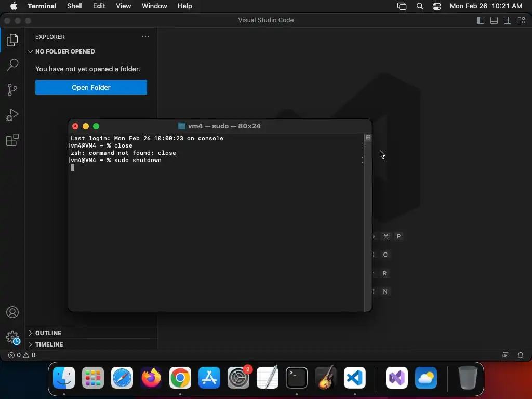The height and width of the screenshot is (399, 532).
Task: Open the Shell menu
Action: click(x=75, y=6)
